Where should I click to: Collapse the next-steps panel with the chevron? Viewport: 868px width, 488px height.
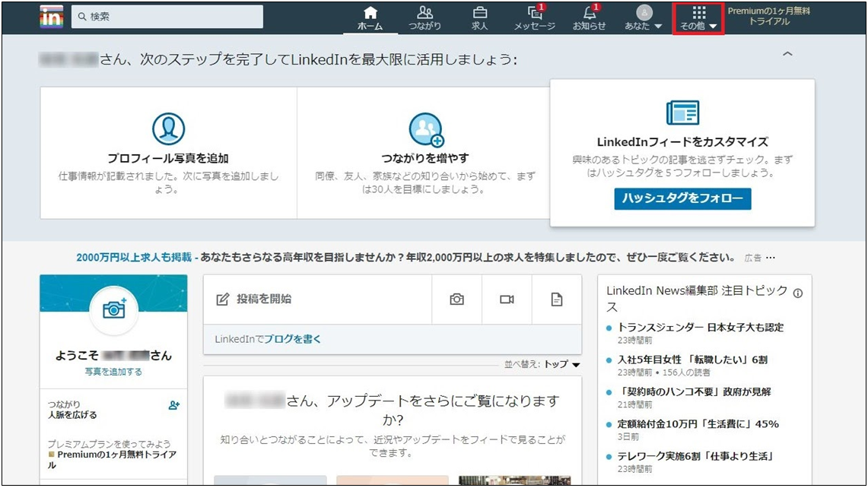click(x=787, y=54)
